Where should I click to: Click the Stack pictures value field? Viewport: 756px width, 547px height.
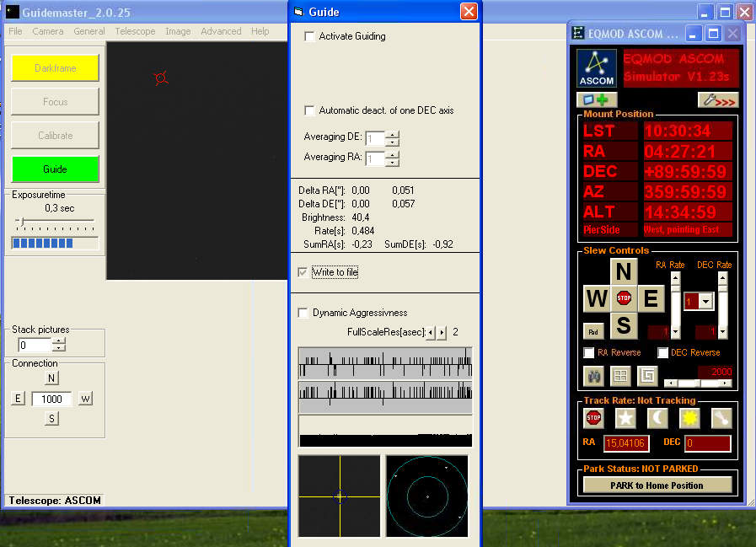tap(35, 346)
